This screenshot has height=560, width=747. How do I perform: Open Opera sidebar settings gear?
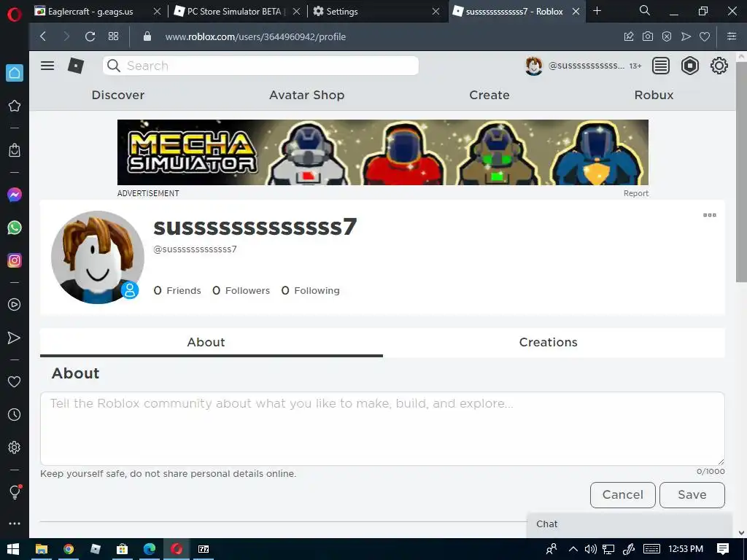(15, 448)
